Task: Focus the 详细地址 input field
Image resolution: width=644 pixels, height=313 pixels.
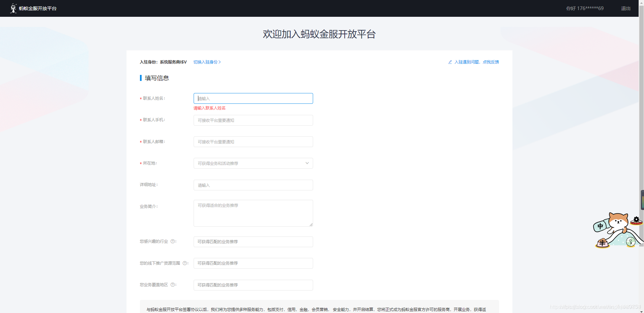Action: click(x=253, y=185)
